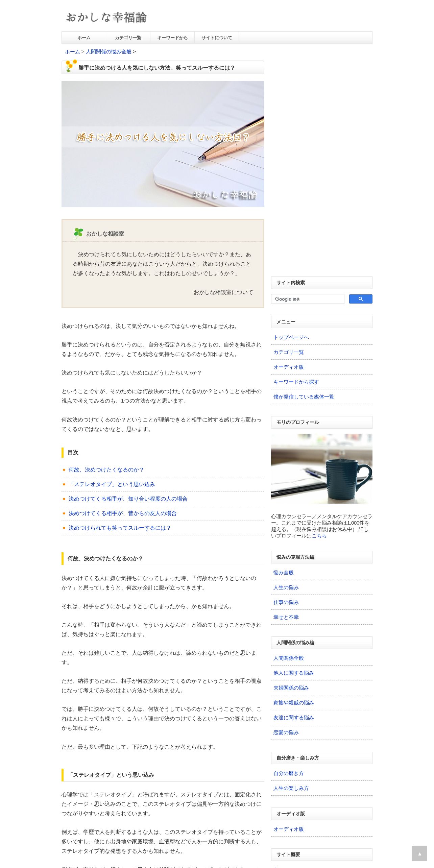
Task: Click the モリのプロフィール sidebar heading
Action: [321, 422]
